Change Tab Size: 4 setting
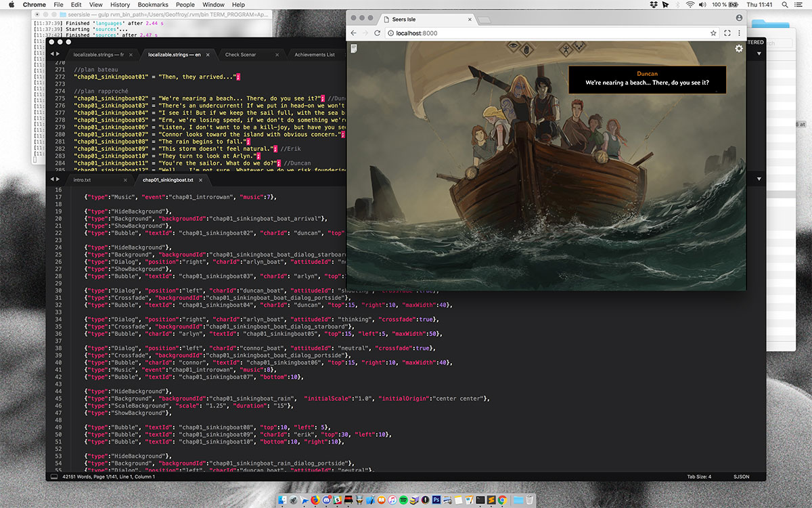 point(699,477)
